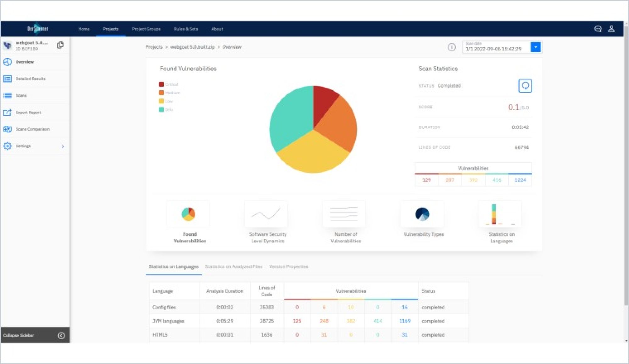Select the Vulnerability Types chart thumbnail
The width and height of the screenshot is (629, 364).
422,214
